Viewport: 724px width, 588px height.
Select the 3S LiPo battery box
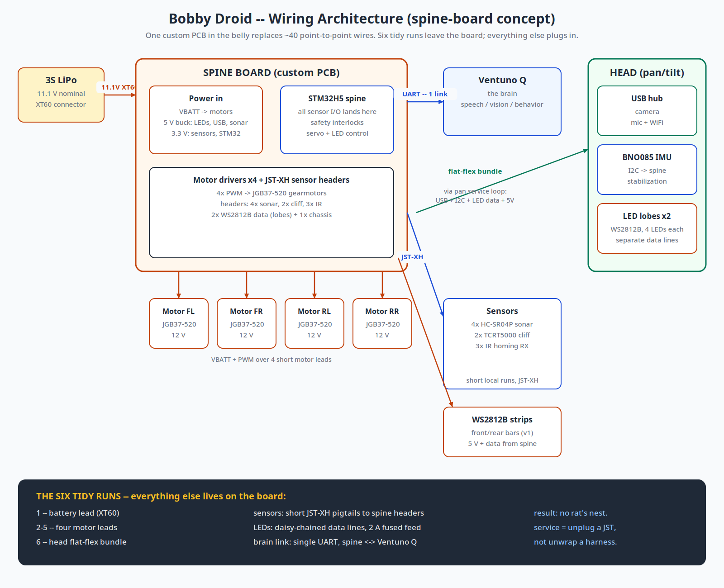(61, 95)
